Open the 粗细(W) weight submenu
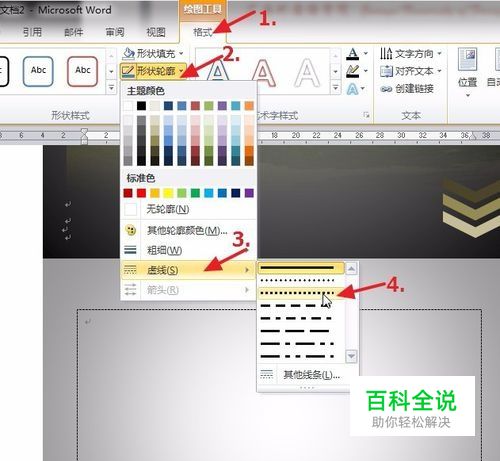The width and height of the screenshot is (500, 461). [x=188, y=250]
